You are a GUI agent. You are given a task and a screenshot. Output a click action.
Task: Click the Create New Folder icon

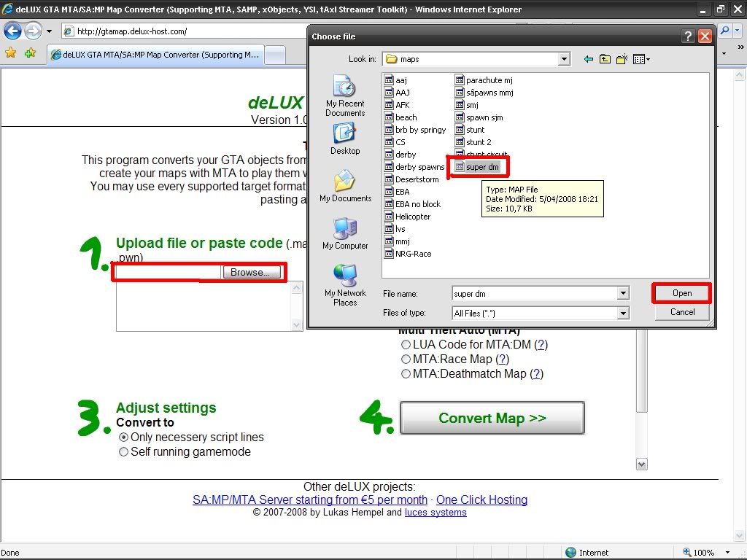pyautogui.click(x=622, y=59)
